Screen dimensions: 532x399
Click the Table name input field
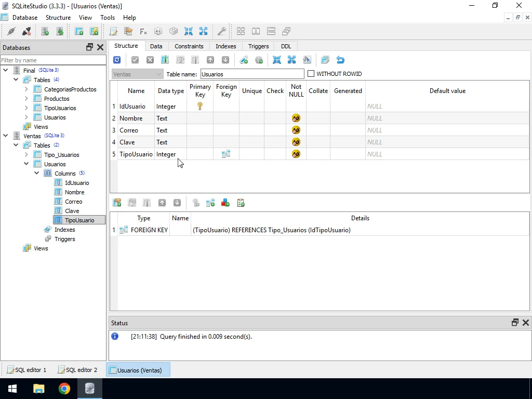click(251, 74)
